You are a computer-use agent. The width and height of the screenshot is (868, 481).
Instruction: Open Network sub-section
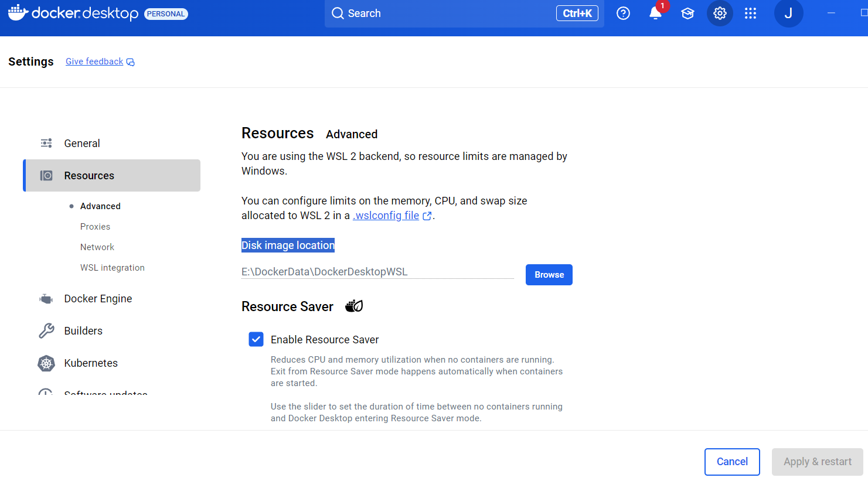click(97, 247)
